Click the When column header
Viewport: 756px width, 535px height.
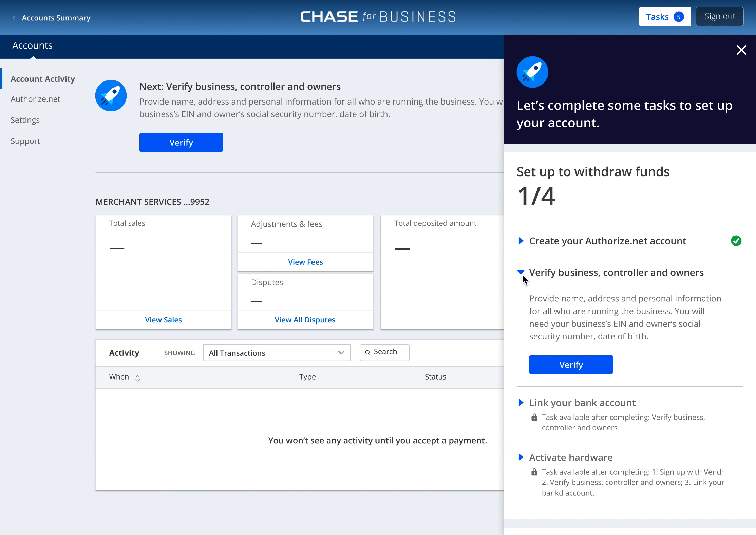click(119, 377)
